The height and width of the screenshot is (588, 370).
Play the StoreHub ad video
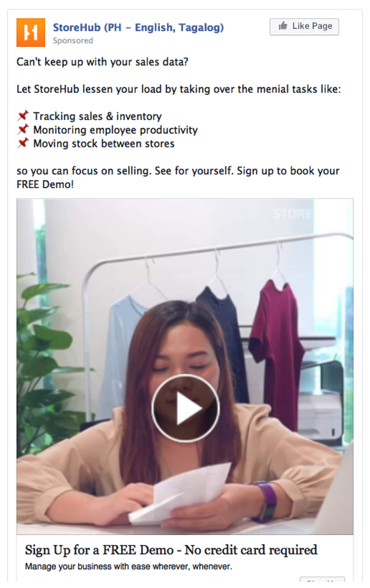coord(185,408)
